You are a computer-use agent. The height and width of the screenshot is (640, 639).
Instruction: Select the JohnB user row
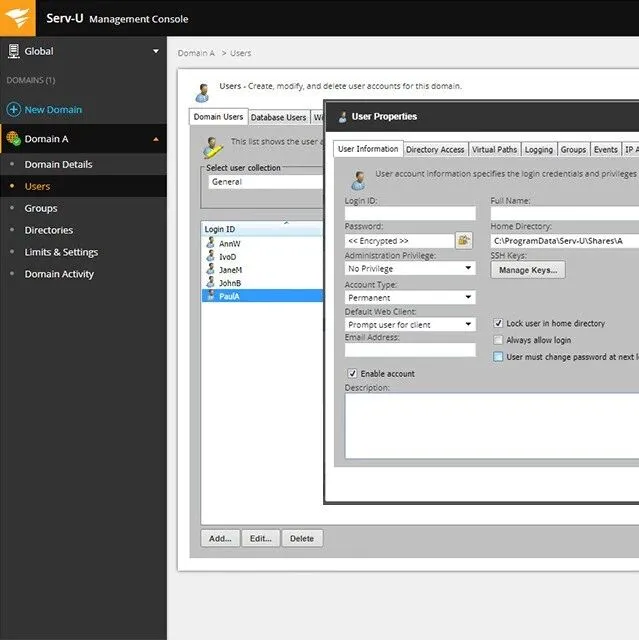tap(262, 282)
